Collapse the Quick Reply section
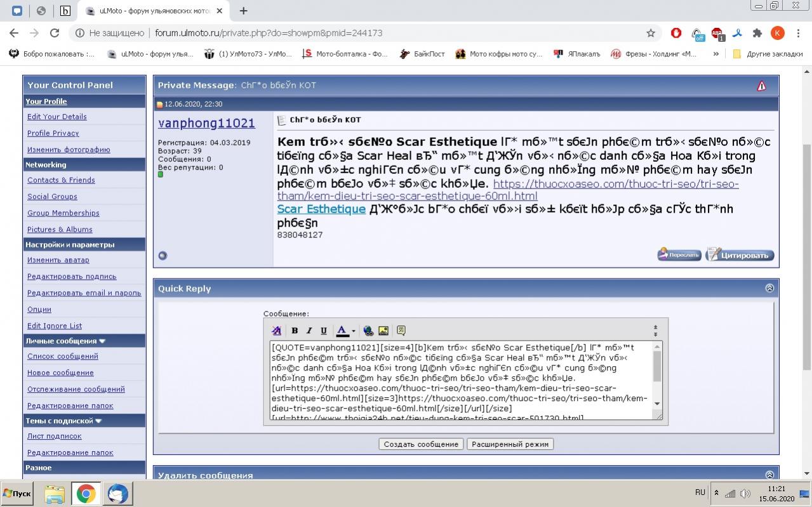Screen dimensions: 812x507 769,288
